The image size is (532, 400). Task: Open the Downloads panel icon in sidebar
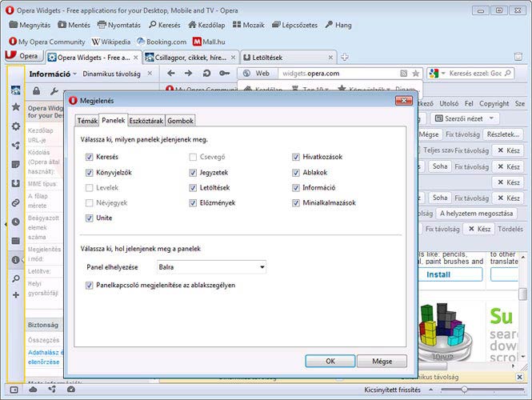16,183
